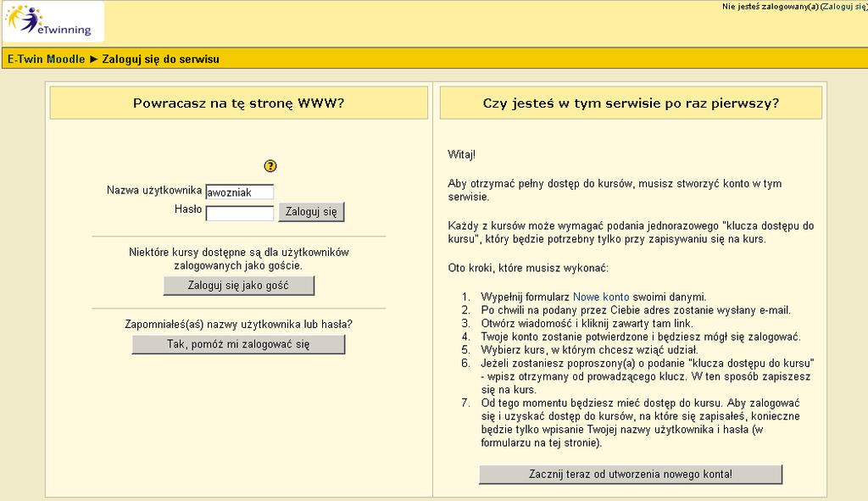Click the heading Powracasz na tę stronę WWW?
This screenshot has height=501, width=868.
tap(238, 103)
